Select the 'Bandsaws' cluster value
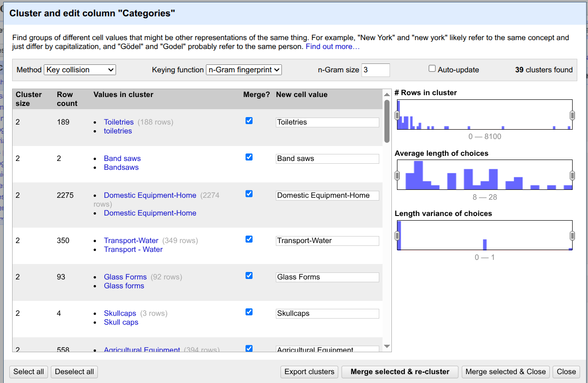Image resolution: width=588 pixels, height=383 pixels. coord(121,167)
